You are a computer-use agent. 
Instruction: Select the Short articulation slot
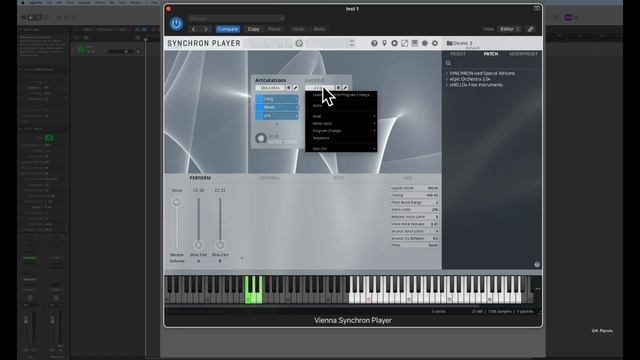tap(277, 107)
